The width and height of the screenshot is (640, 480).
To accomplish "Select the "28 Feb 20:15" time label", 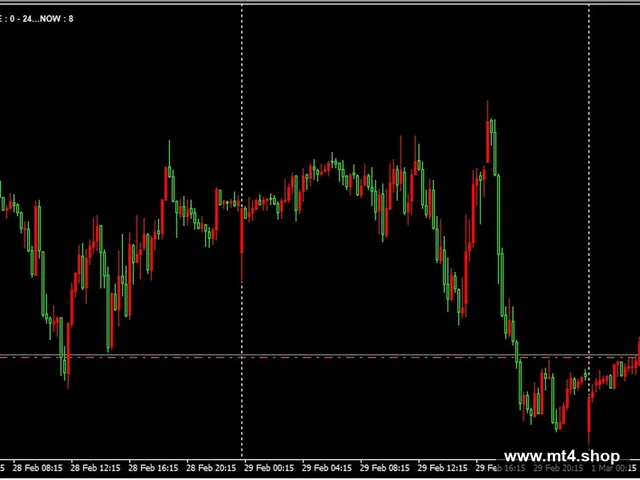I will (x=211, y=467).
